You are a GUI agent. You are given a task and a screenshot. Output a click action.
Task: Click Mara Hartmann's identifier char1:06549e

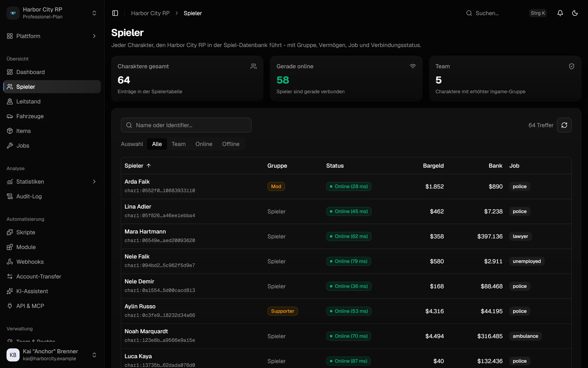click(160, 240)
